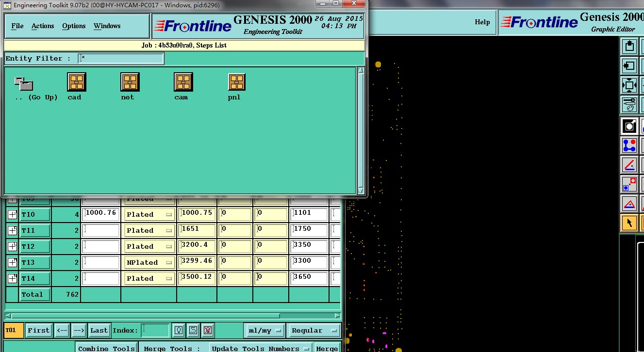
Task: Click Graphic Editor top clipboard icon
Action: tap(629, 46)
